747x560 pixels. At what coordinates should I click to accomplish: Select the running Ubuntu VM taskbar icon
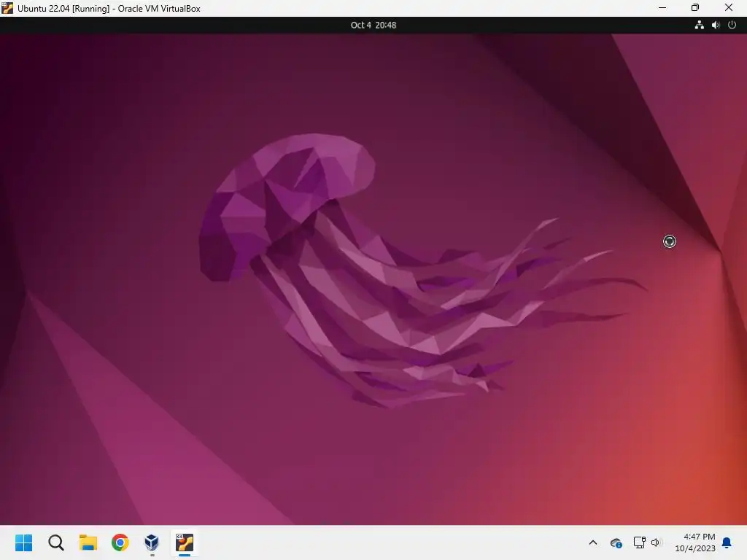tap(185, 542)
